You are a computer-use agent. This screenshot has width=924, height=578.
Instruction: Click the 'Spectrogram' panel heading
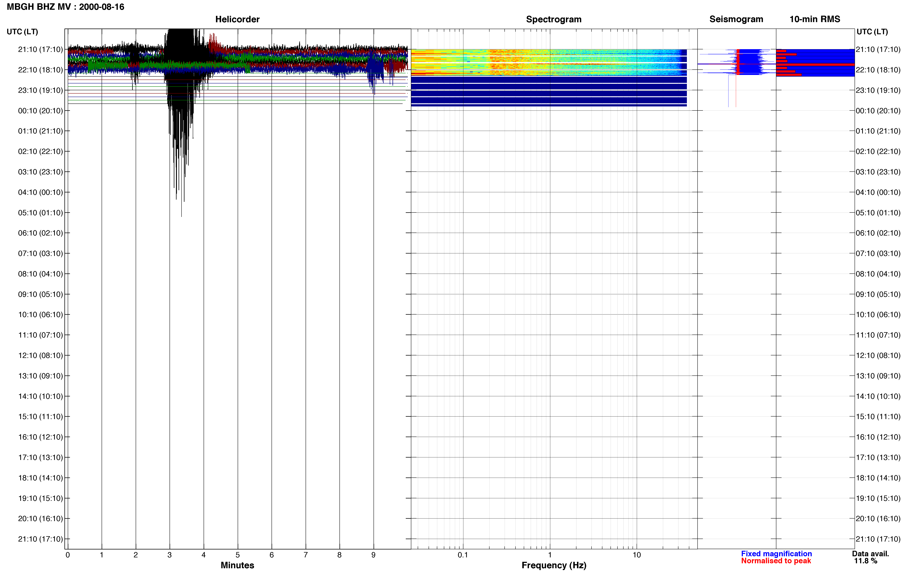pyautogui.click(x=554, y=19)
